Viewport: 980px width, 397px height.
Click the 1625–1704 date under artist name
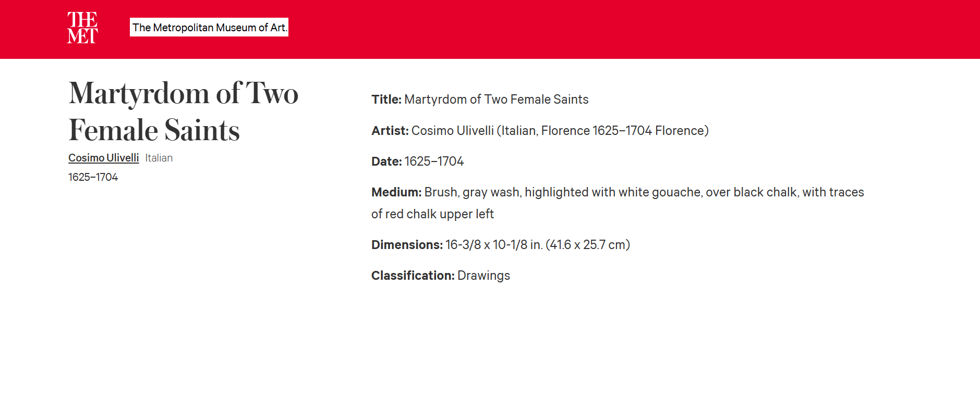(93, 177)
